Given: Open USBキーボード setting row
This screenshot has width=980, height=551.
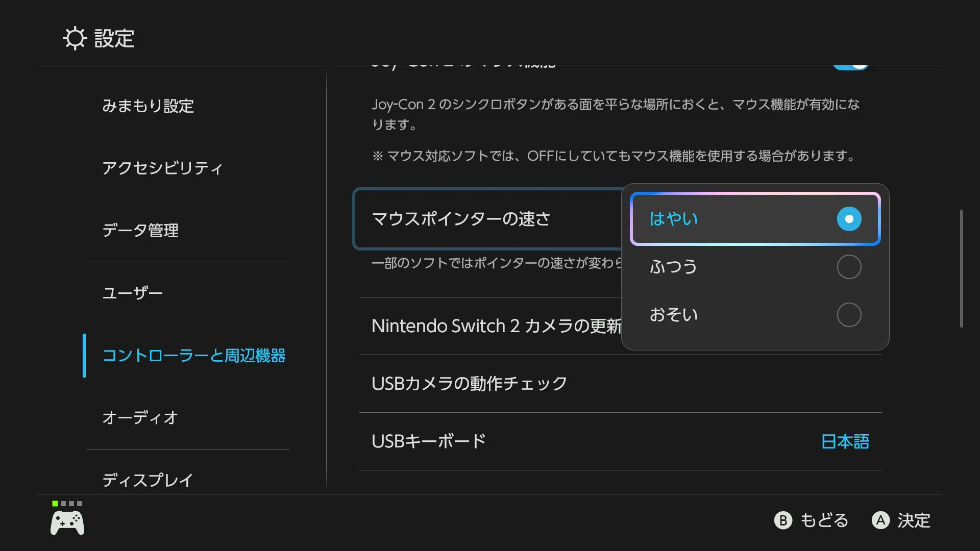Looking at the screenshot, I should tap(621, 441).
